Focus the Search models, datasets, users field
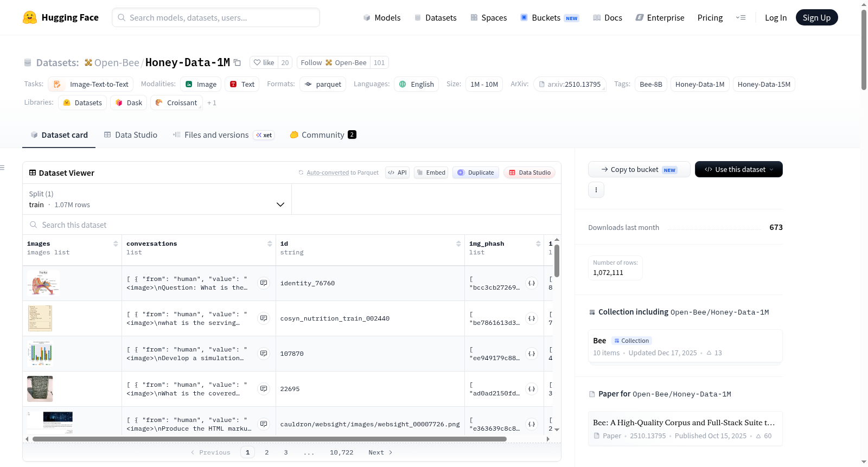868x467 pixels. click(x=216, y=17)
